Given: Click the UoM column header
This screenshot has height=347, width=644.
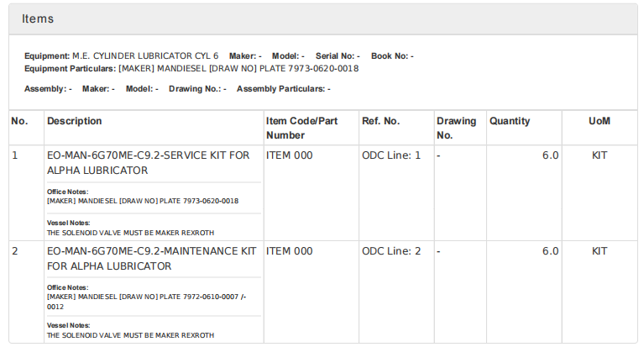Looking at the screenshot, I should click(599, 122).
